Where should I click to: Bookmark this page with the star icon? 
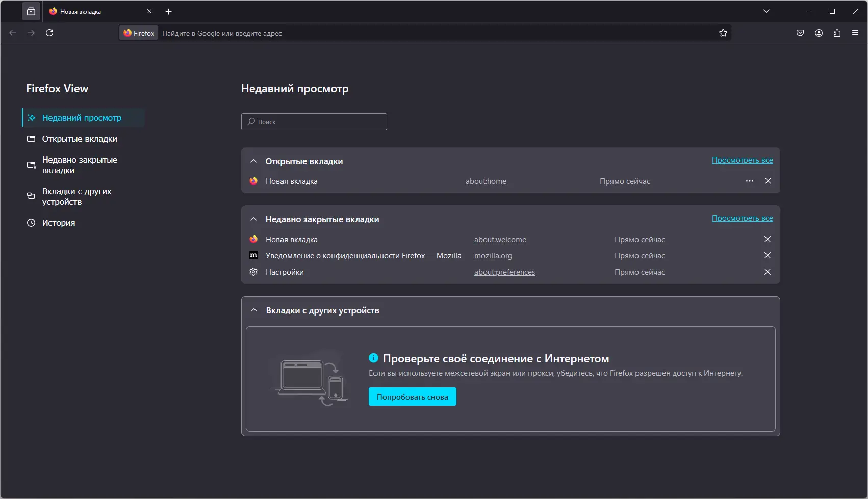(723, 33)
